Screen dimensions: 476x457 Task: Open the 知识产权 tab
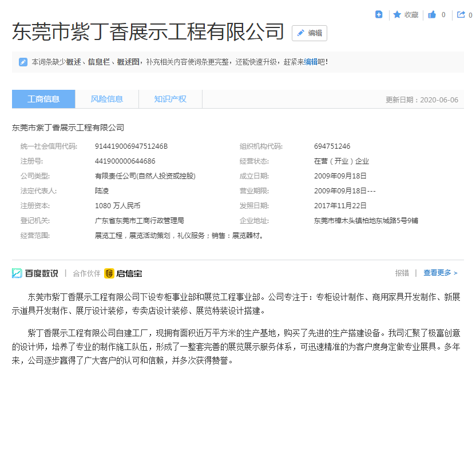(170, 99)
